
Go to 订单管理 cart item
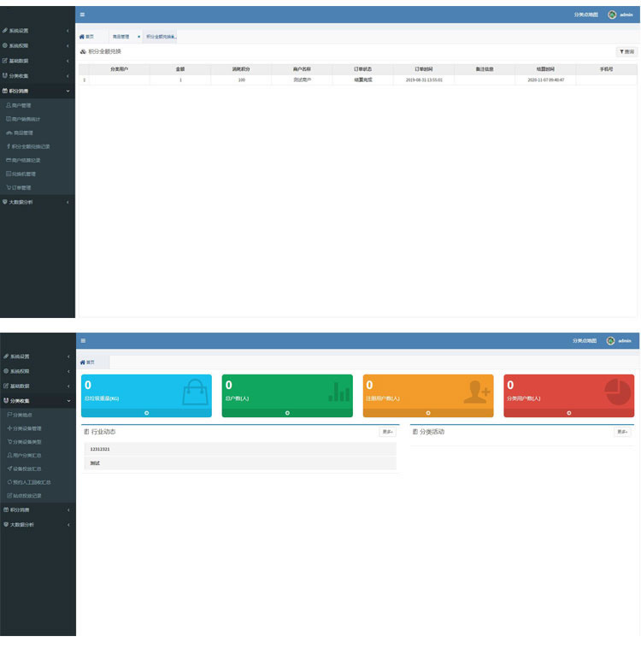click(x=22, y=187)
